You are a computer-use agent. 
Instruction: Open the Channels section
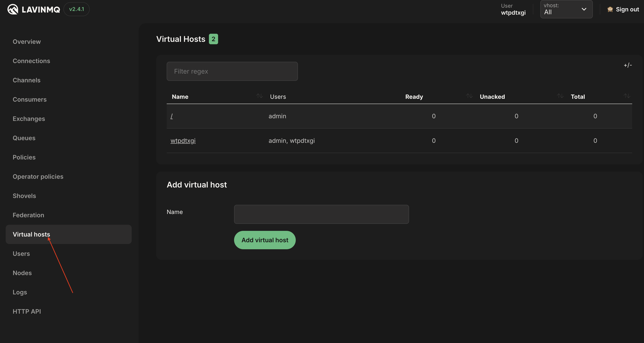pyautogui.click(x=26, y=80)
